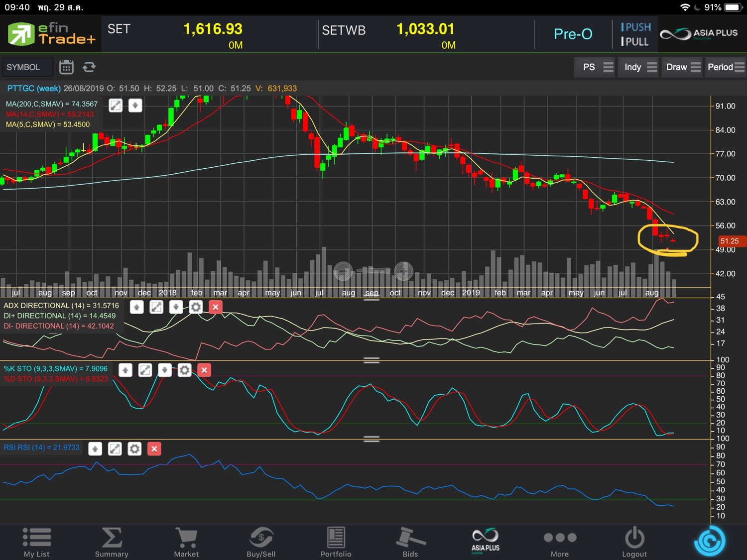
Task: Check the battery indicator in status bar
Action: [x=734, y=7]
